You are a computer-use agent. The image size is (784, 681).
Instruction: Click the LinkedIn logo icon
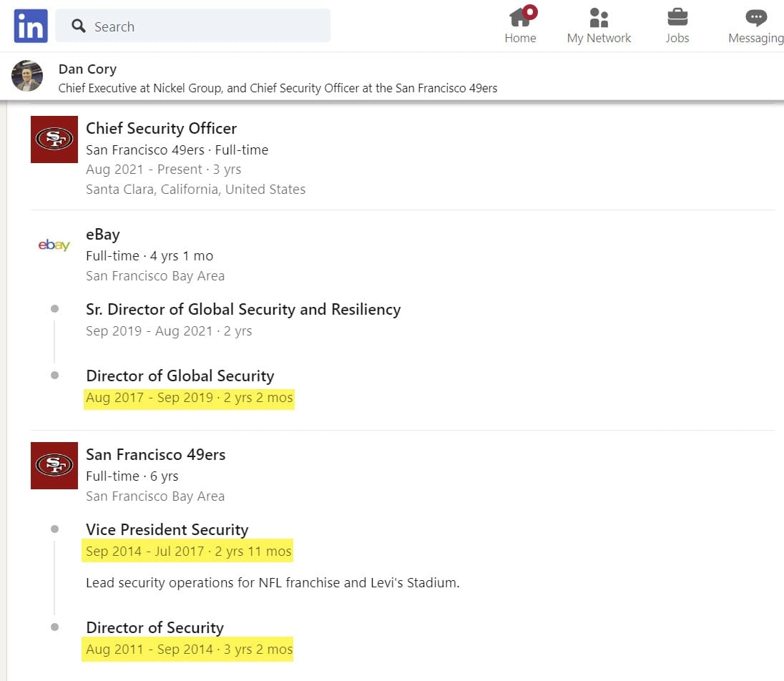point(31,26)
